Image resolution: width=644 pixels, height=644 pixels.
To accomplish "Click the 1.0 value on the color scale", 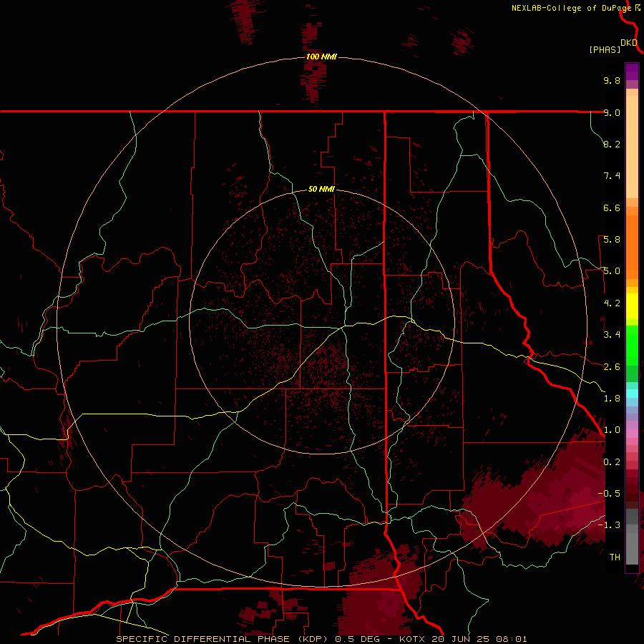I will 612,430.
